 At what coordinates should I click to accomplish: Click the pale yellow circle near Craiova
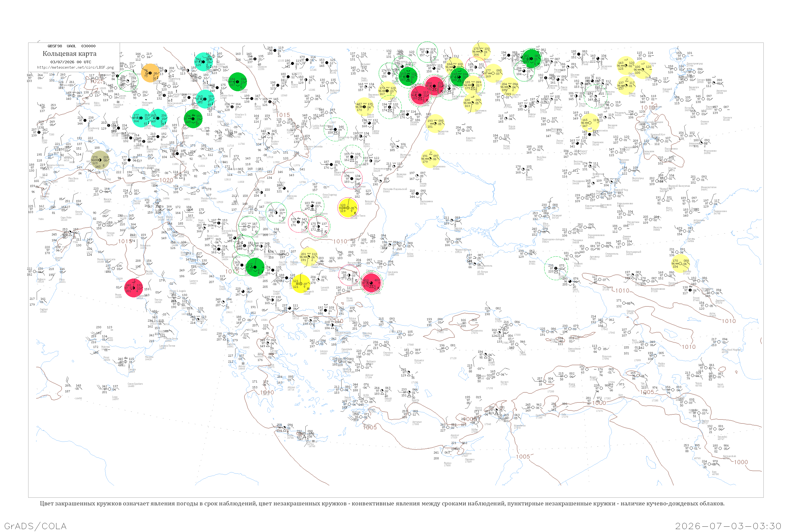tap(308, 257)
